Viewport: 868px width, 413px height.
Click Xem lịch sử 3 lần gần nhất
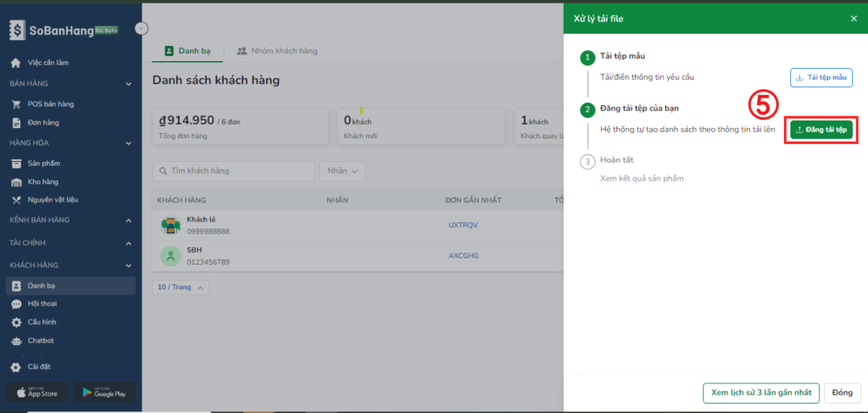(x=760, y=393)
